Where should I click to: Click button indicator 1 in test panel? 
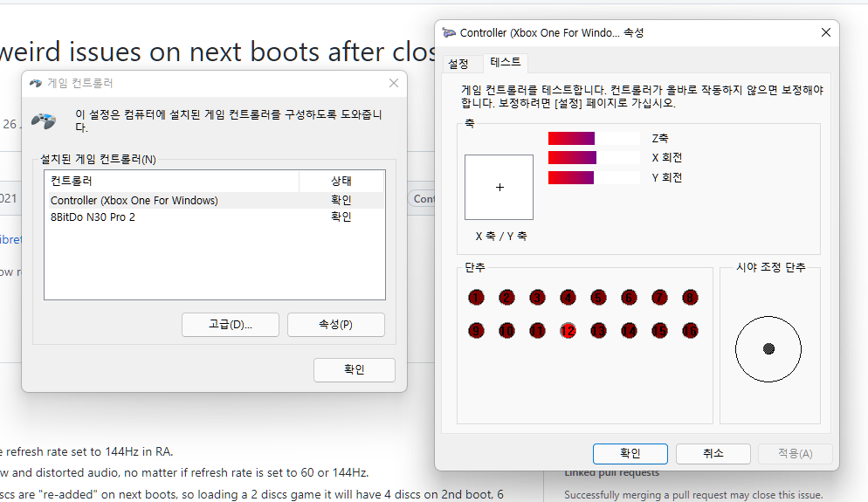(x=476, y=298)
